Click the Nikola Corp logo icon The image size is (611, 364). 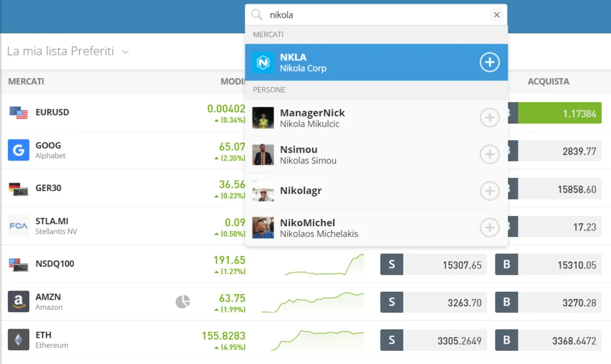click(x=263, y=62)
